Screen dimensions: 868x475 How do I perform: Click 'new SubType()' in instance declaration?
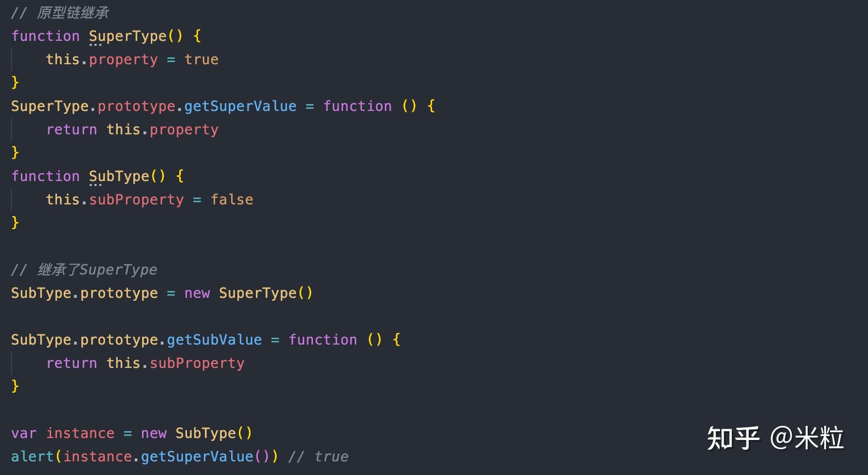(197, 434)
